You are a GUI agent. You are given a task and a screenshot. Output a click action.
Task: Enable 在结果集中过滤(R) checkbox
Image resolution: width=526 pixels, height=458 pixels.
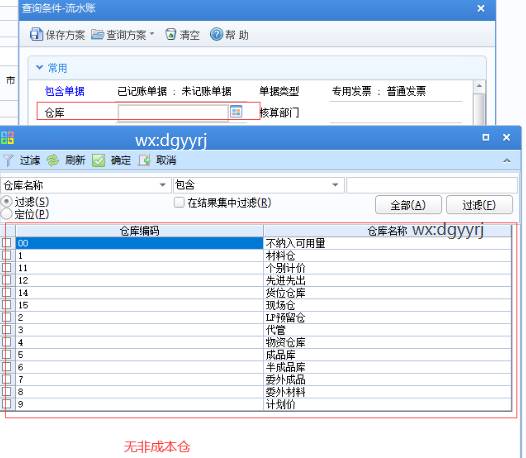coord(179,203)
